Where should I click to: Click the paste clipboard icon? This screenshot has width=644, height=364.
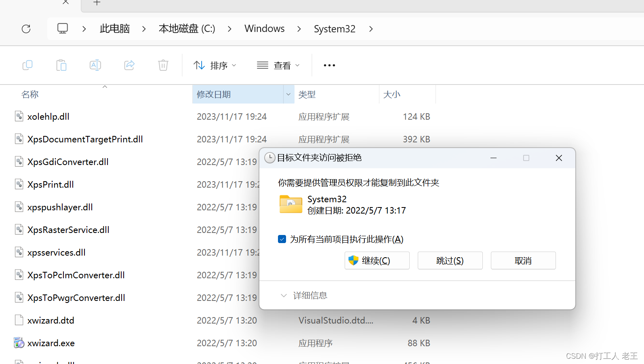61,65
